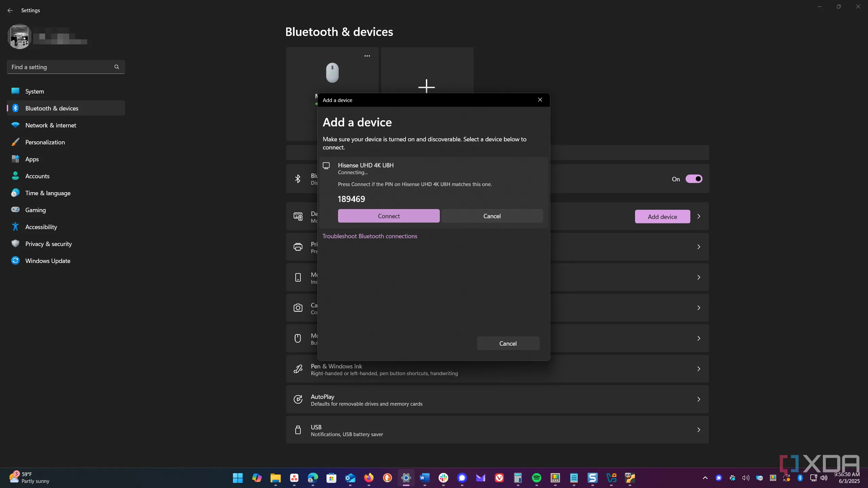868x488 pixels.
Task: Open Gaming settings
Action: pyautogui.click(x=66, y=210)
